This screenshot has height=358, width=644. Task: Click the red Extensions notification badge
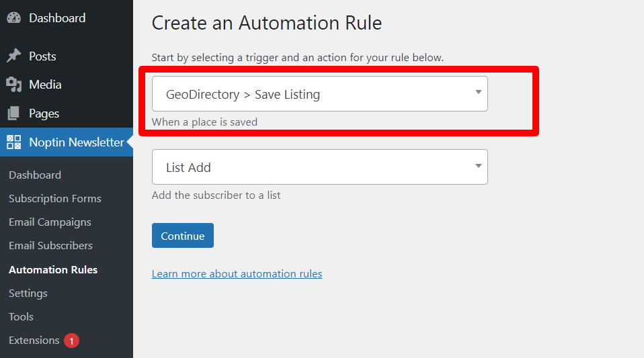click(x=71, y=341)
